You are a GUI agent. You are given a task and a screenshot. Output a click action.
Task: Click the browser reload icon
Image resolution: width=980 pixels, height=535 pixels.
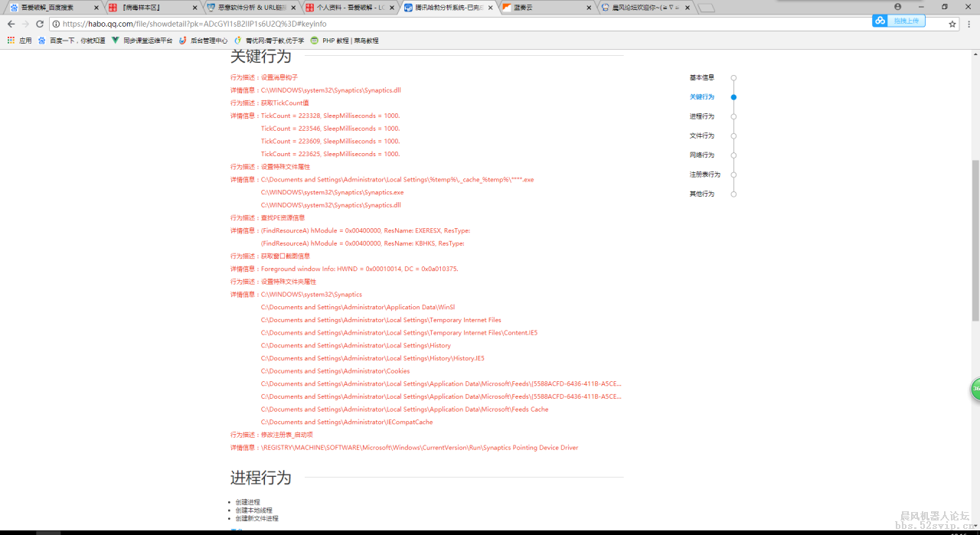tap(40, 24)
